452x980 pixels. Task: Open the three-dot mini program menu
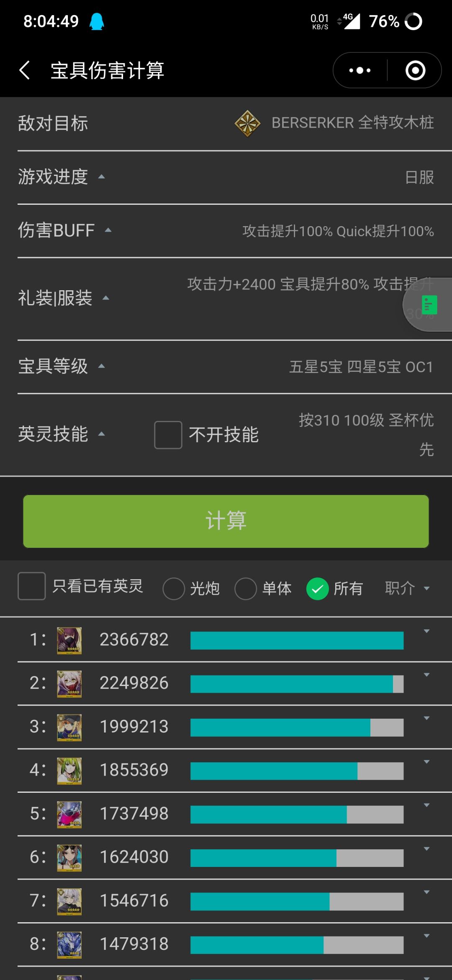[360, 70]
